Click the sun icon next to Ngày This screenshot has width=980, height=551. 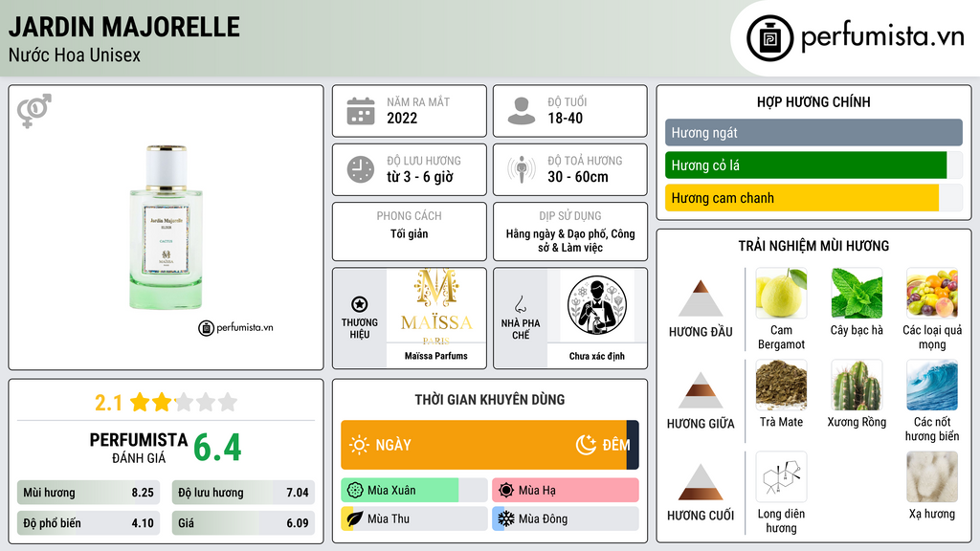[x=359, y=445]
